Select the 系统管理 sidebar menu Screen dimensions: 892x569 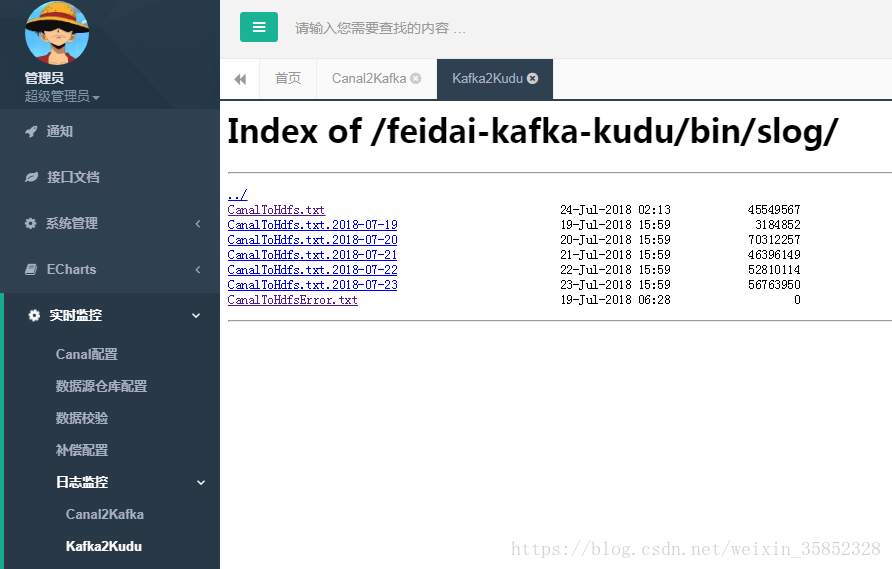[72, 223]
